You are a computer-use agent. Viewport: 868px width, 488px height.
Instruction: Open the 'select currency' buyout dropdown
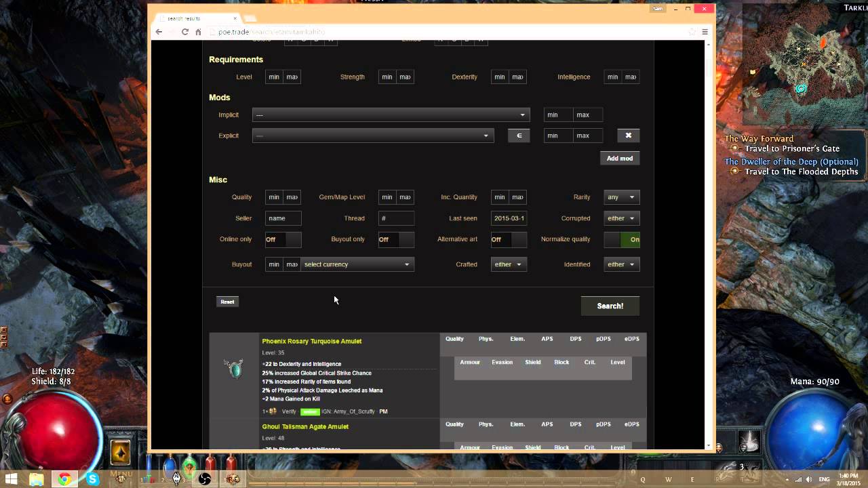click(x=357, y=264)
